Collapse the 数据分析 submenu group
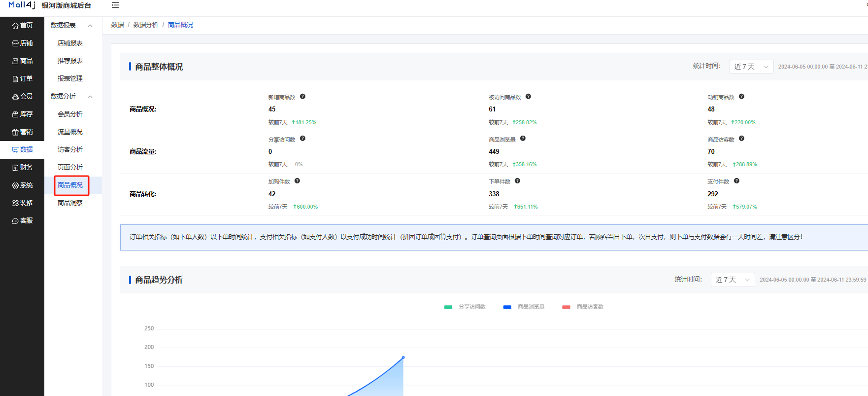 coord(73,96)
